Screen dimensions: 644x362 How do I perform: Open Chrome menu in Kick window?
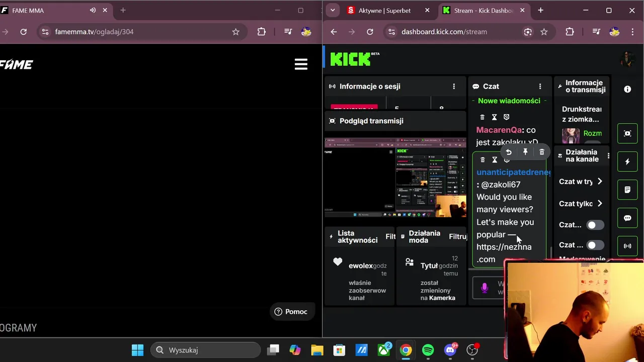click(632, 32)
